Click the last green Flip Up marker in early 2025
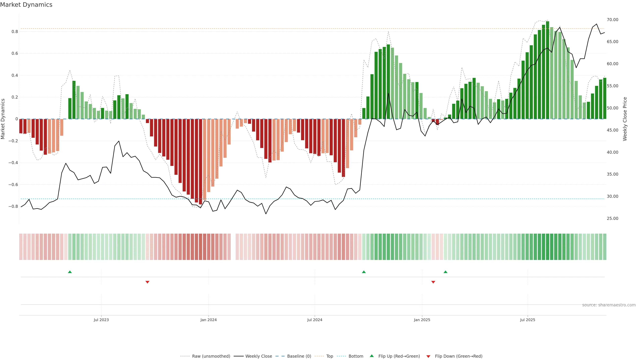The height and width of the screenshot is (362, 644). coord(445,272)
